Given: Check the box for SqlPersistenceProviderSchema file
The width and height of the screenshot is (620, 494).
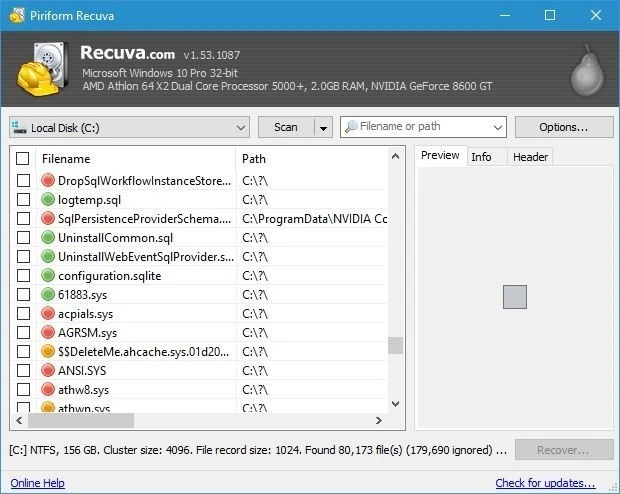Looking at the screenshot, I should [x=23, y=218].
